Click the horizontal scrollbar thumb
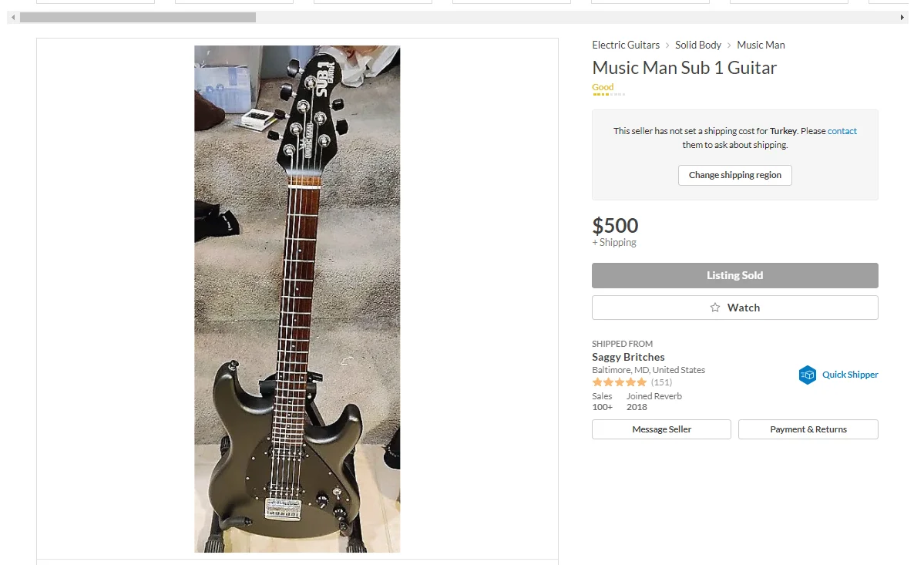Screen dimensions: 924x565 tap(139, 17)
